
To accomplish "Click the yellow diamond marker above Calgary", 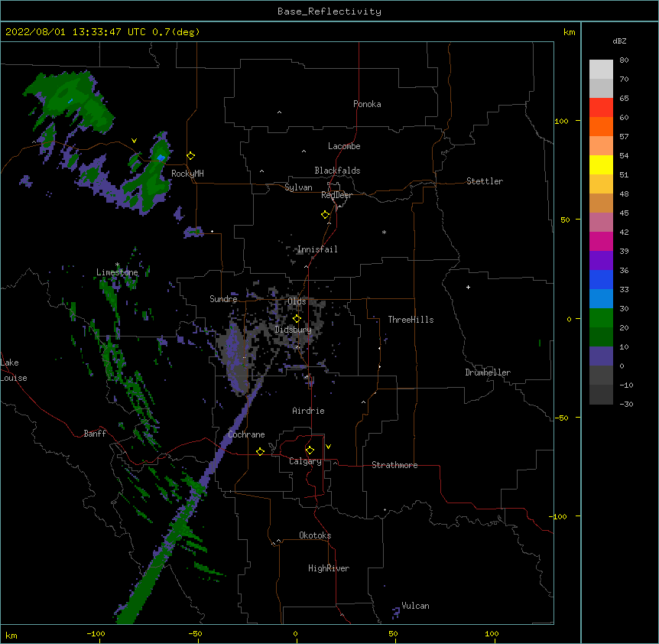I will 310,450.
